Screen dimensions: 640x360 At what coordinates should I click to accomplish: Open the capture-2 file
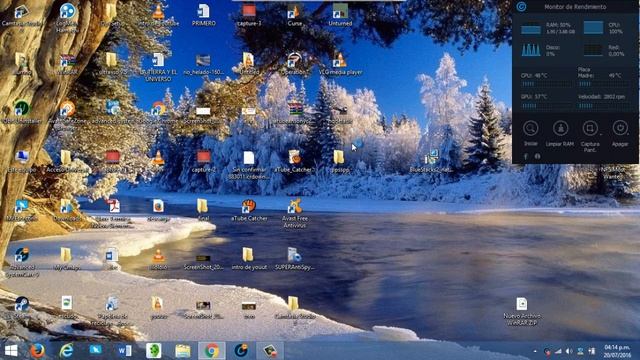pyautogui.click(x=203, y=160)
